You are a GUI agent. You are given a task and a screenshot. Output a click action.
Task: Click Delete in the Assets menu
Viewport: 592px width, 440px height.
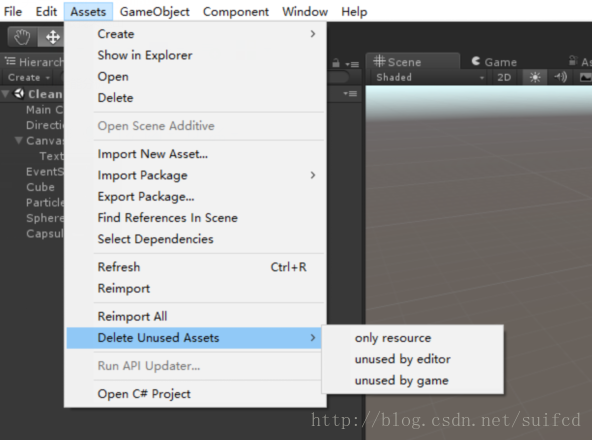click(x=195, y=98)
